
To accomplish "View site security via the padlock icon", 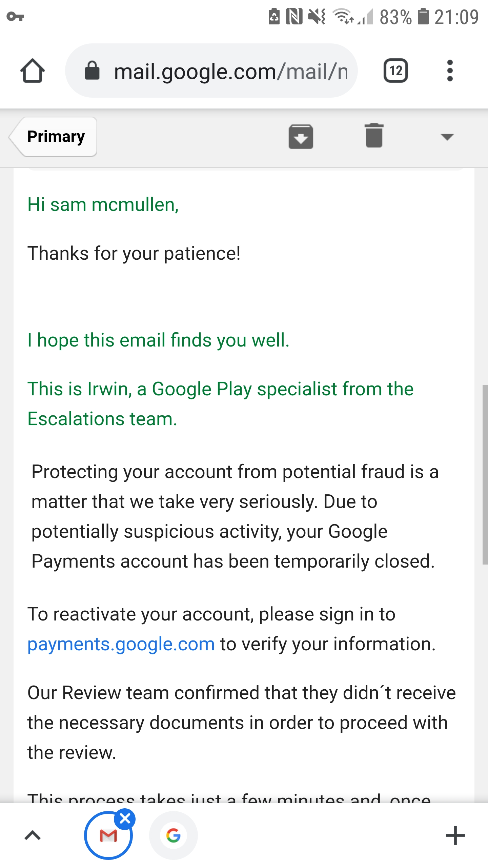I will [92, 71].
